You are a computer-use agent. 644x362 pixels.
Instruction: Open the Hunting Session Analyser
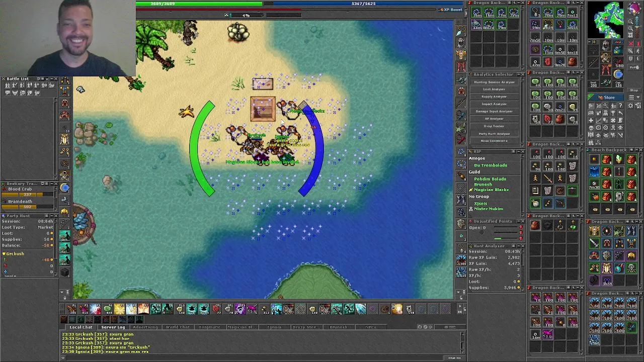(495, 82)
